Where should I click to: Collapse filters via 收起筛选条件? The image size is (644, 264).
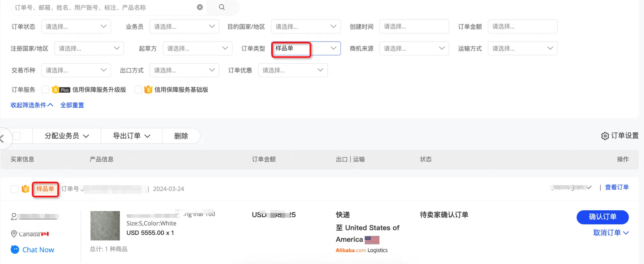point(32,105)
